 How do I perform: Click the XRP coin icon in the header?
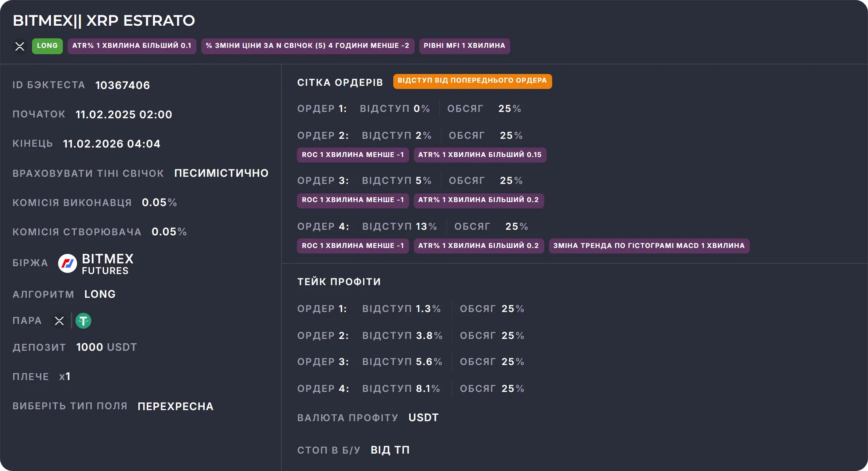[20, 46]
